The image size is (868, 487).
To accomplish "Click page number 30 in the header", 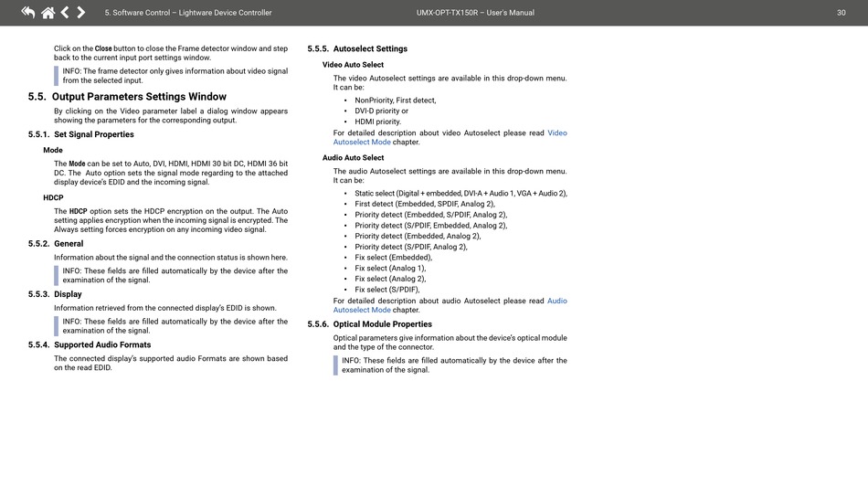I will (x=841, y=13).
